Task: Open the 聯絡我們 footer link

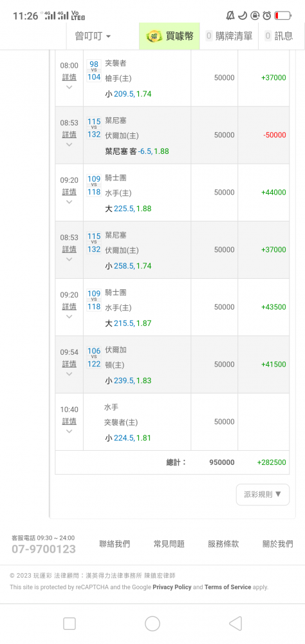Action: click(x=115, y=544)
